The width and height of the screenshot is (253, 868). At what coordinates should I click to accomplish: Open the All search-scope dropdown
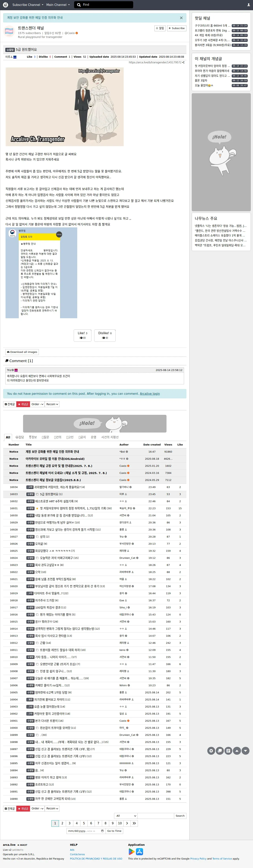tap(126, 816)
